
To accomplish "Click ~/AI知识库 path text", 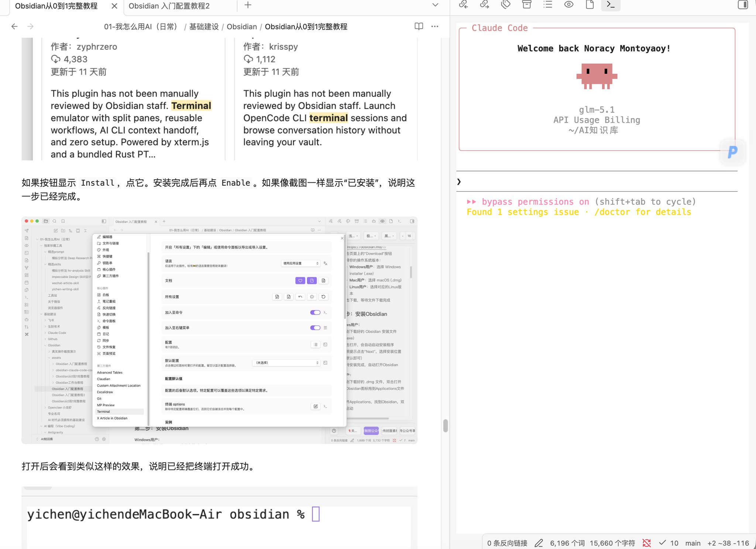I will pos(593,130).
